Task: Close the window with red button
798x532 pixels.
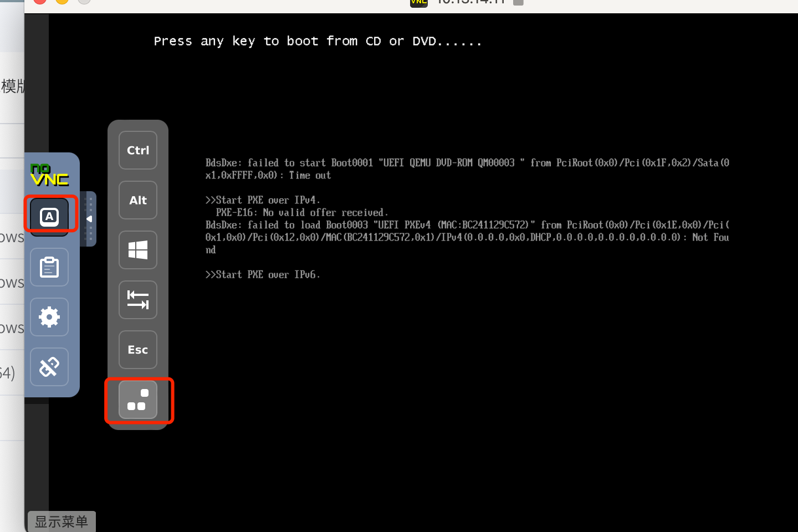Action: click(40, 1)
